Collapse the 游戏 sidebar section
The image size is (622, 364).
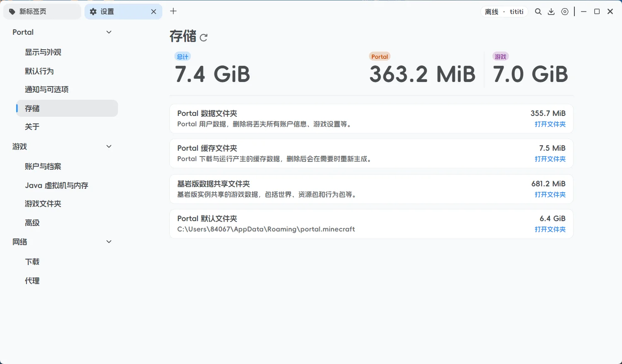coord(109,147)
